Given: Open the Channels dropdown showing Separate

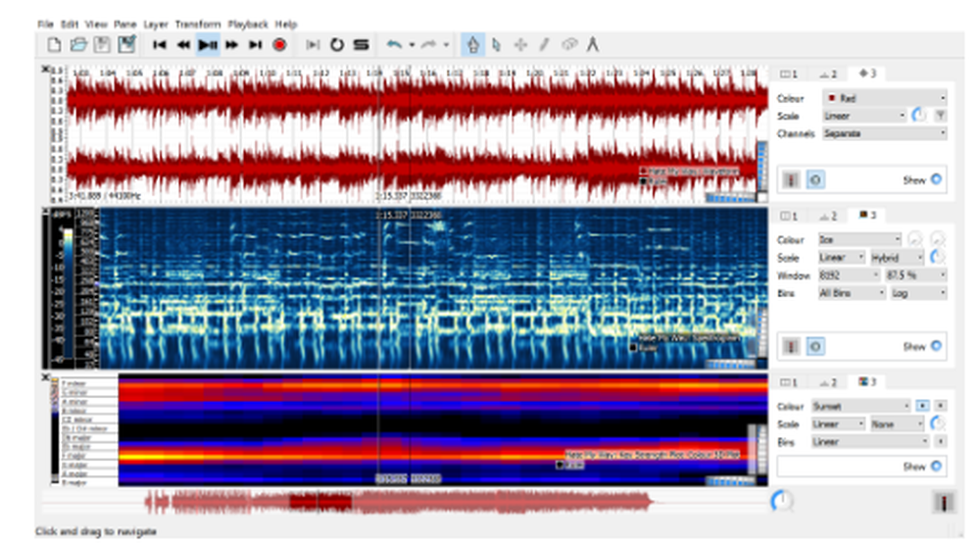Looking at the screenshot, I should [x=884, y=133].
